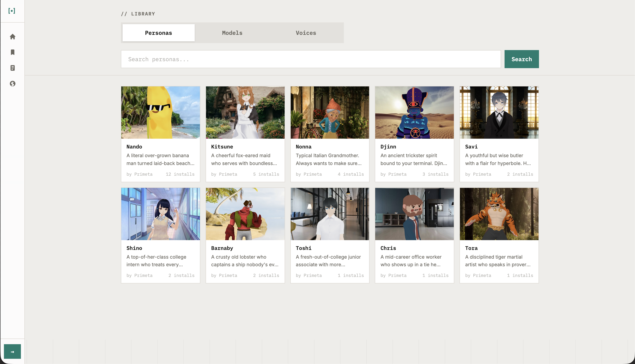The width and height of the screenshot is (635, 364).
Task: Open saved items via the bookmark sidebar icon
Action: [12, 52]
